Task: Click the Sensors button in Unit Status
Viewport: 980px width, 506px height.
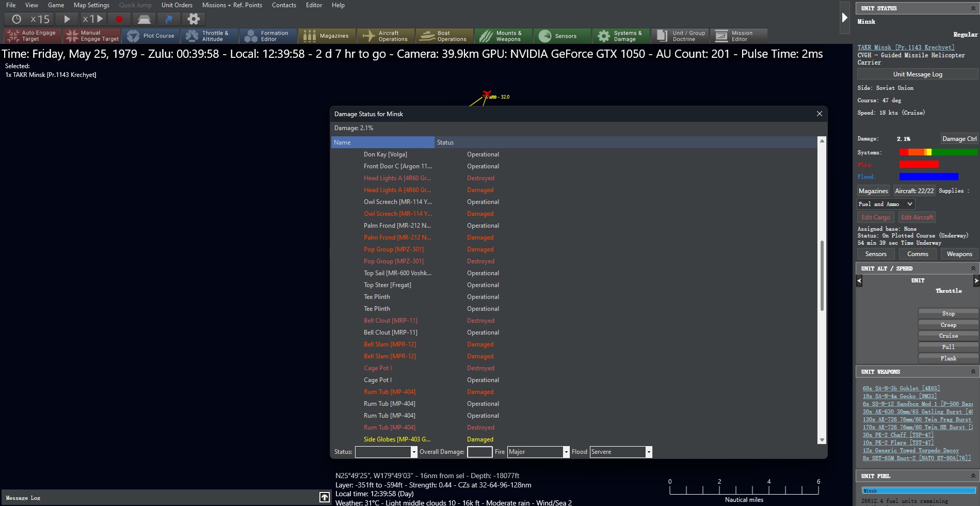Action: pos(876,254)
